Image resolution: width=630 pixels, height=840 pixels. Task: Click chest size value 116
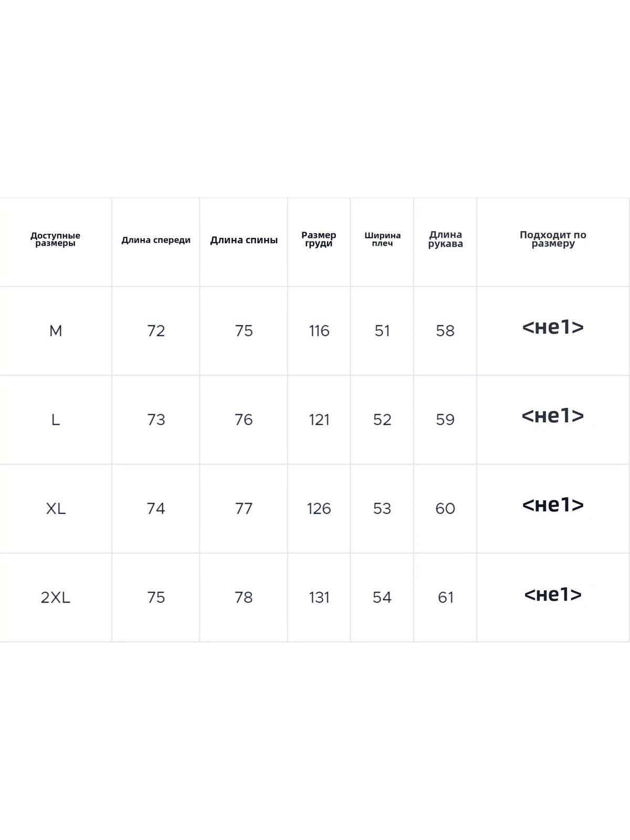(x=319, y=331)
